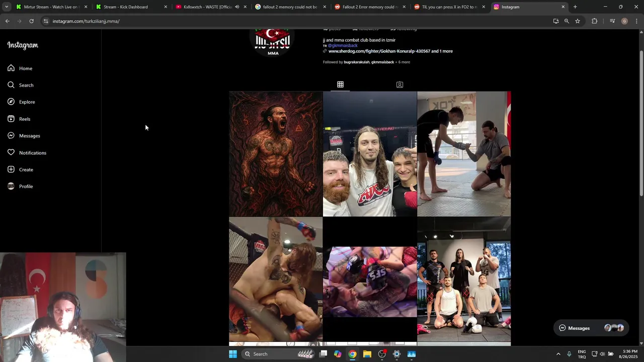Open Messages in the left sidebar
This screenshot has width=644, height=362.
24,136
